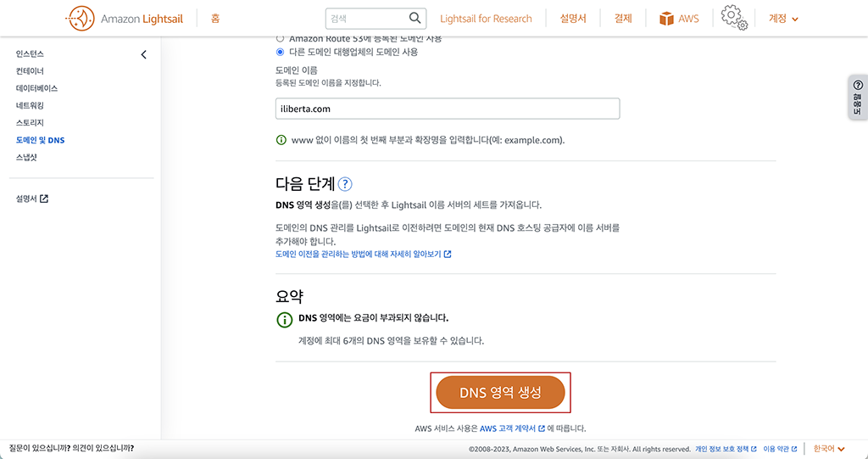Open Lightsail for Research
The height and width of the screenshot is (459, 868).
point(486,19)
